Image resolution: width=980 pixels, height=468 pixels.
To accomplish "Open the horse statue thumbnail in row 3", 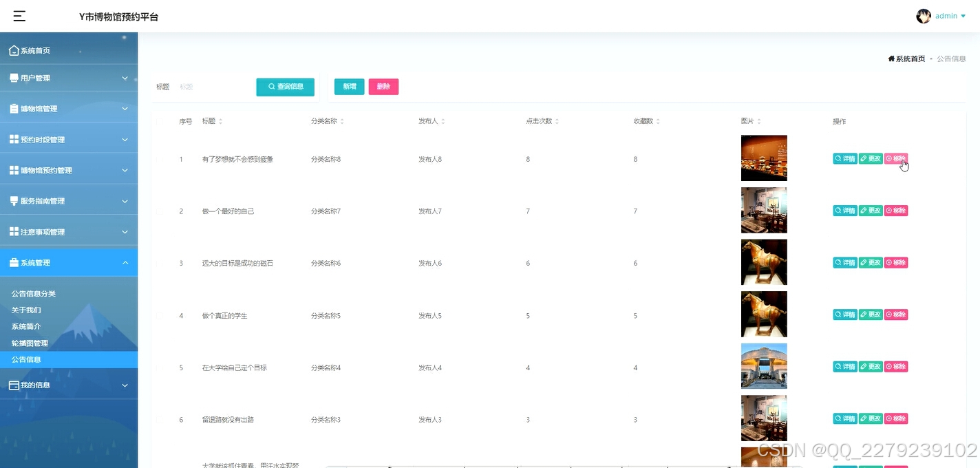I will click(x=764, y=262).
